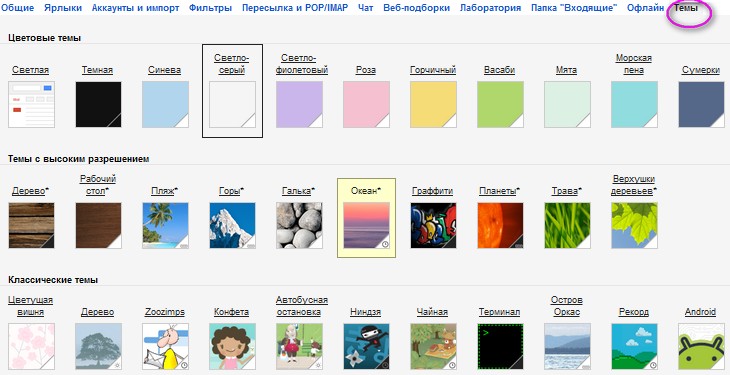Choose the Верхушки деревьев leaf thumbnail

(635, 225)
